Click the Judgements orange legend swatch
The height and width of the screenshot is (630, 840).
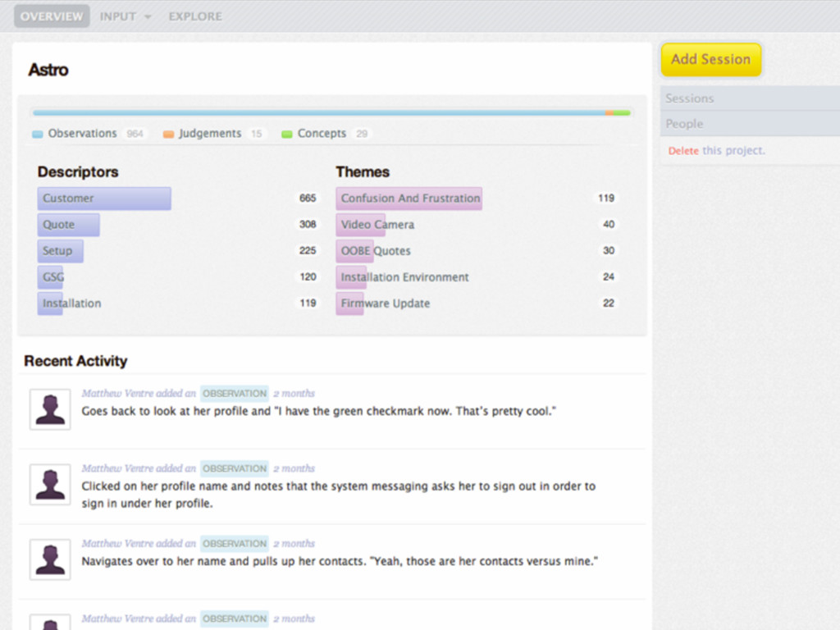point(168,134)
